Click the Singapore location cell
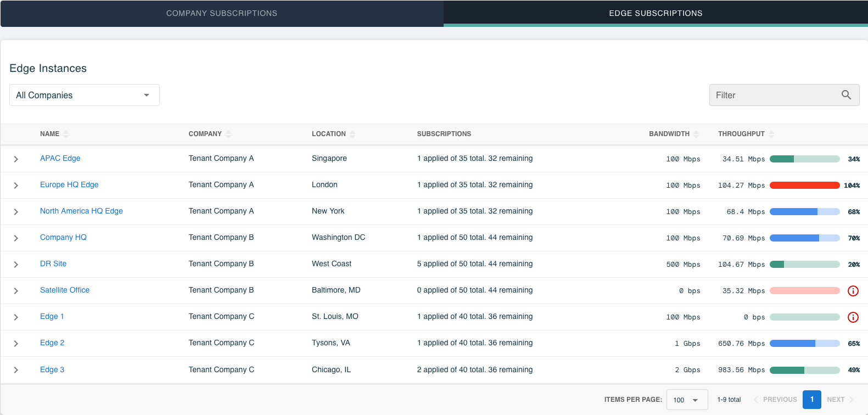 point(329,158)
